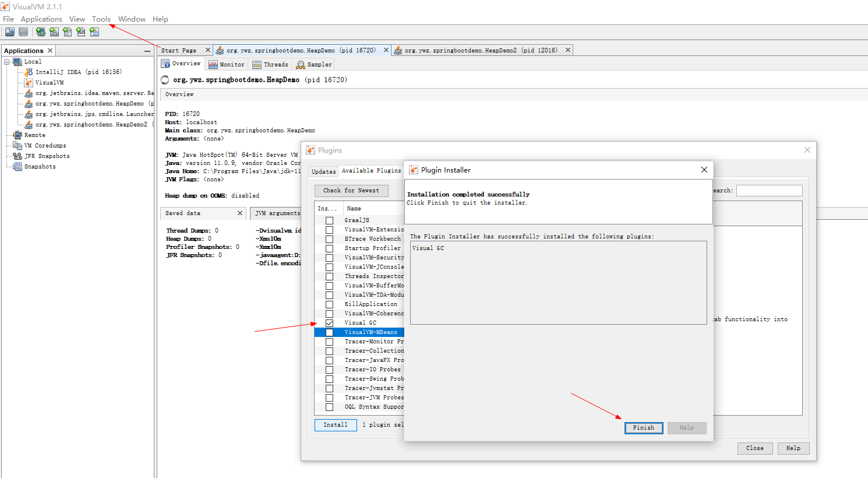Tick the OQL Syntax Support checkbox
868x478 pixels.
(x=329, y=407)
